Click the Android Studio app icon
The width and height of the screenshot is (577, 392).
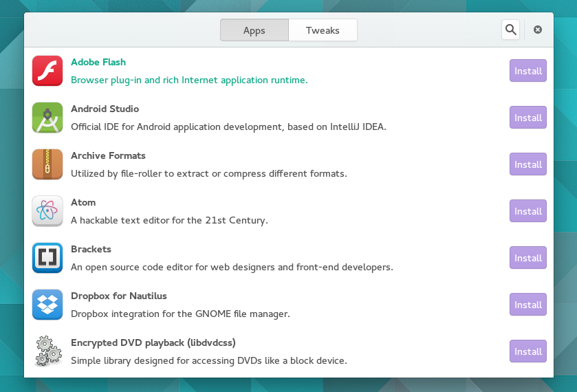point(47,118)
